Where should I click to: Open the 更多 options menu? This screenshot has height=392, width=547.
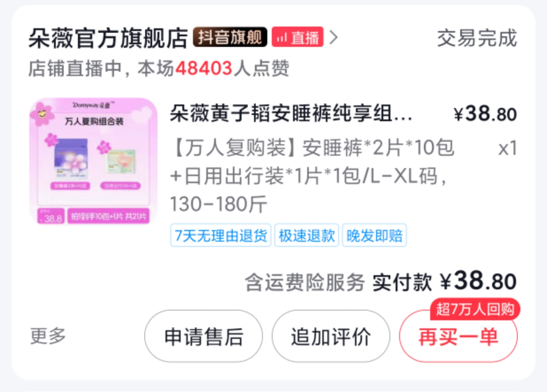[48, 336]
